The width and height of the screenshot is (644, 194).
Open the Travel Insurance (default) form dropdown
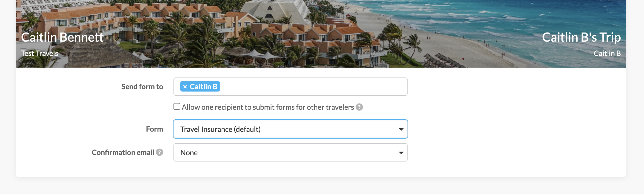286,129
